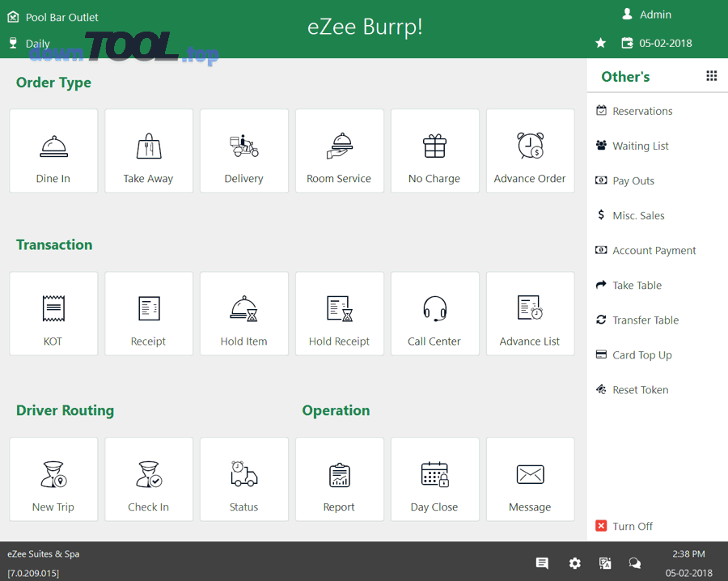Click the eZee Burrp! title
Viewport: 728px width, 581px height.
click(365, 27)
